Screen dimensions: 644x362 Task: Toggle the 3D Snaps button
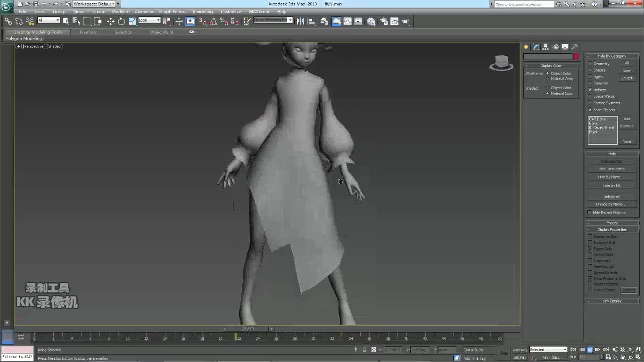pyautogui.click(x=203, y=21)
